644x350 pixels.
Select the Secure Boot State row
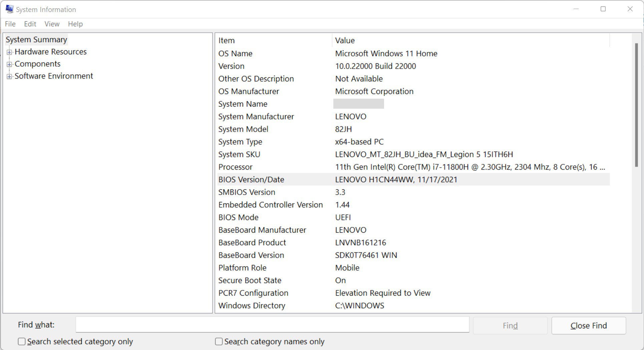pyautogui.click(x=413, y=280)
